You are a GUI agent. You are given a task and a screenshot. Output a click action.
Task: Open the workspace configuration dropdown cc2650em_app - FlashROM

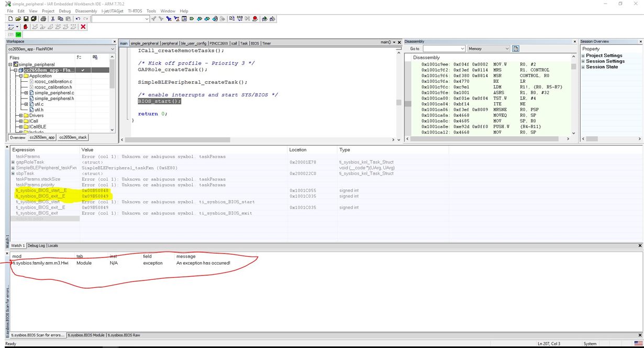point(60,49)
